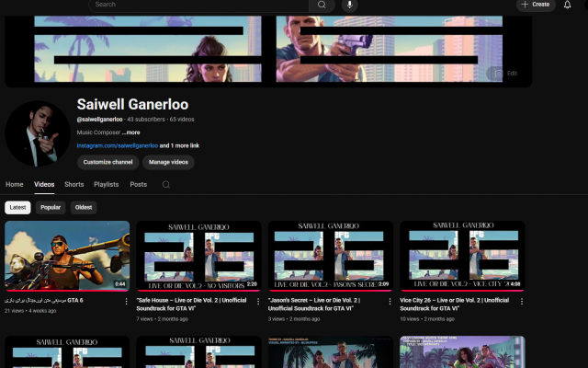Start voice search with the microphone icon
This screenshot has height=368, width=588.
(x=349, y=5)
